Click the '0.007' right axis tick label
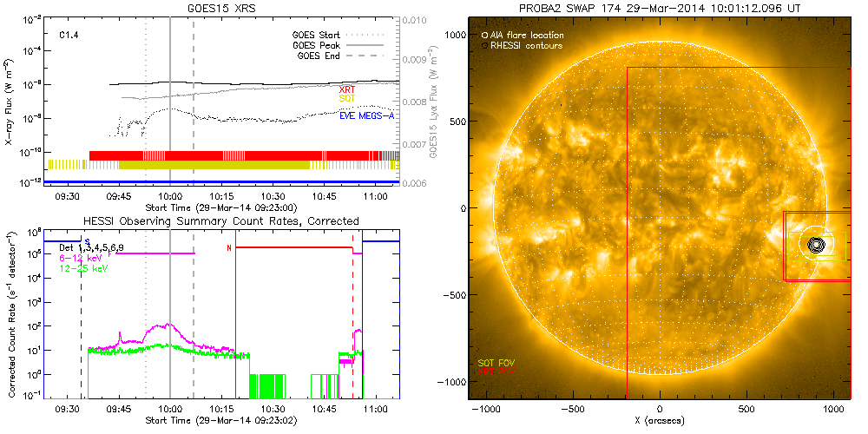This screenshot has width=868, height=434. (x=414, y=144)
